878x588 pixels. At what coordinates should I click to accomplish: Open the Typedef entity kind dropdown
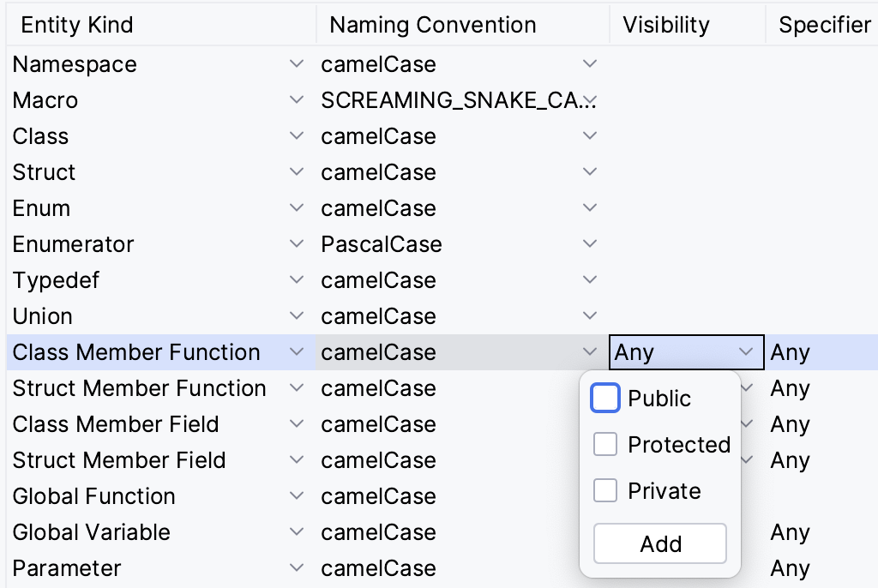point(296,279)
